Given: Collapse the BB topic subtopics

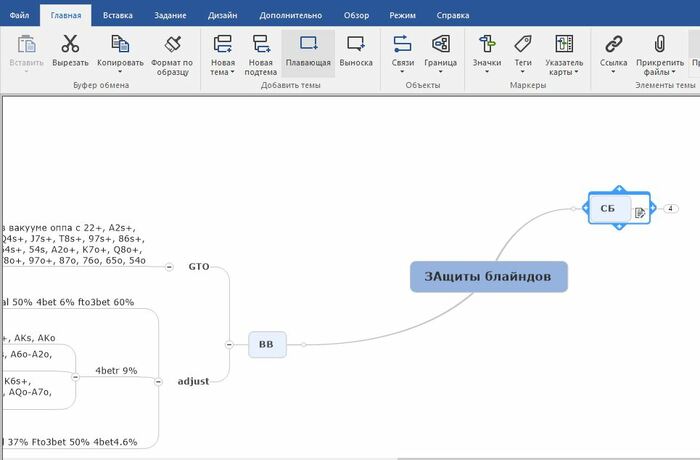Looking at the screenshot, I should point(229,344).
